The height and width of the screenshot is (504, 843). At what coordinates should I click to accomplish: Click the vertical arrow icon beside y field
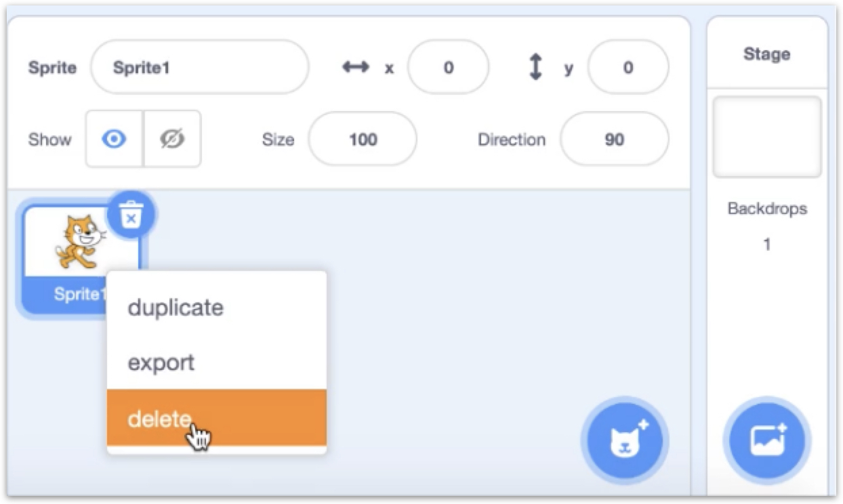pos(536,67)
